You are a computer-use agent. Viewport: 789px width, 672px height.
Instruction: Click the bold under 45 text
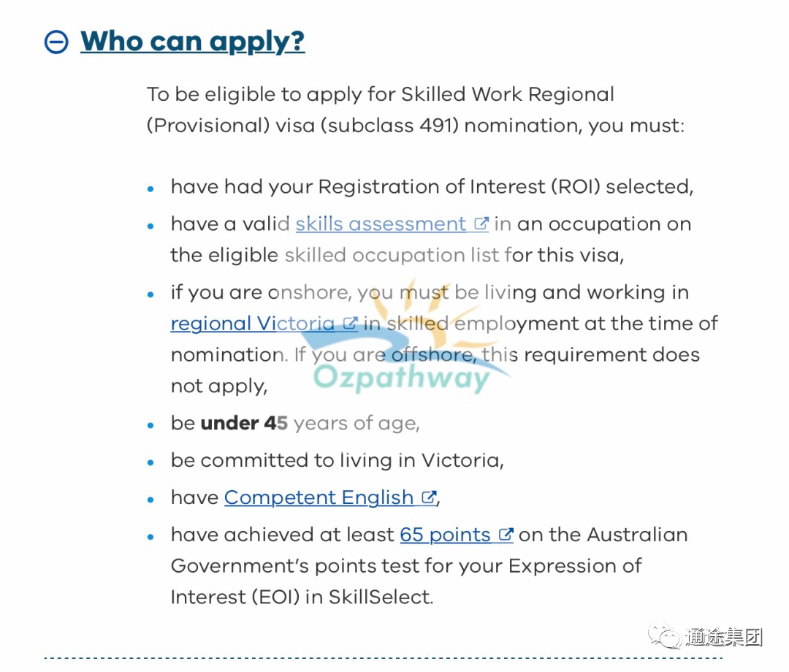click(x=244, y=423)
